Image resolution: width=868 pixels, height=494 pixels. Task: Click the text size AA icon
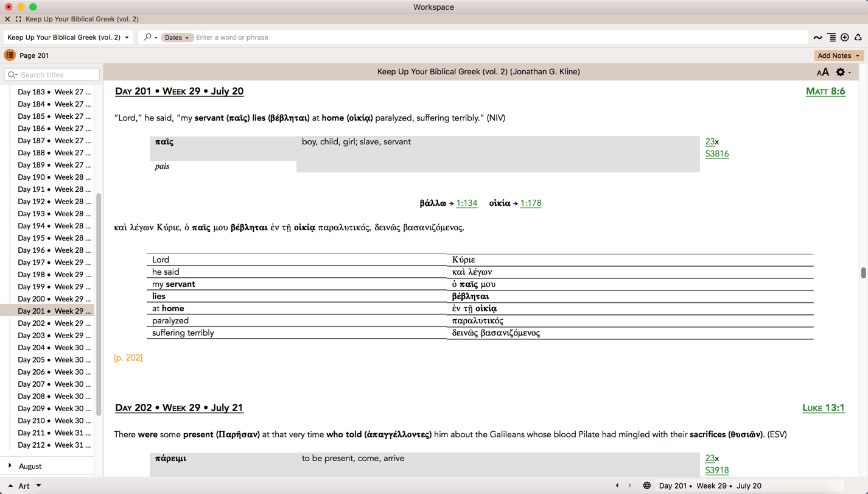coord(823,72)
